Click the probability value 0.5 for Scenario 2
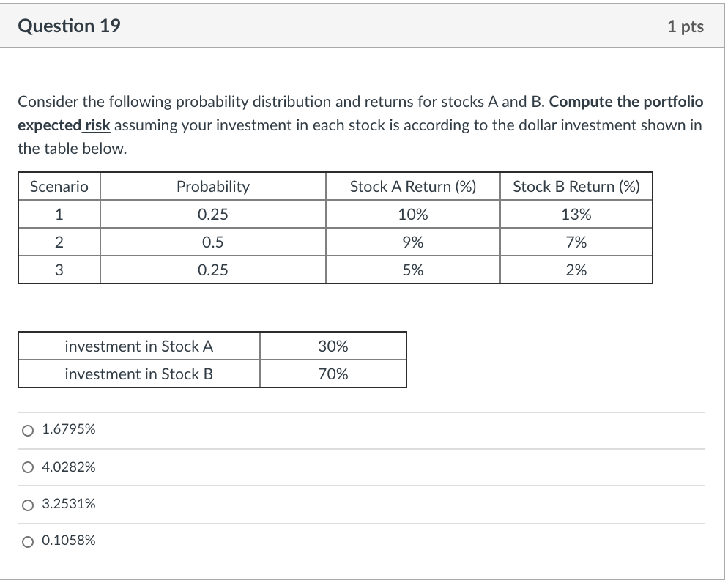The image size is (728, 583). click(212, 242)
